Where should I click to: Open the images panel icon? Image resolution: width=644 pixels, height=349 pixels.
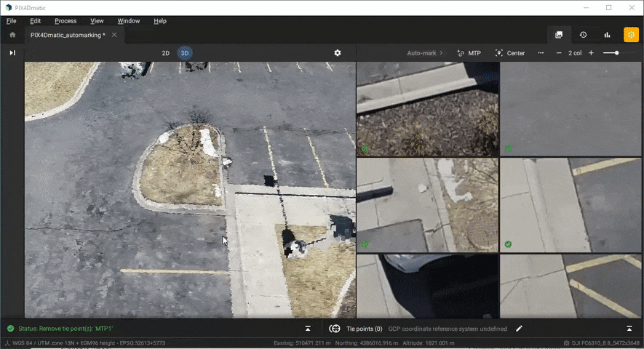[x=559, y=35]
